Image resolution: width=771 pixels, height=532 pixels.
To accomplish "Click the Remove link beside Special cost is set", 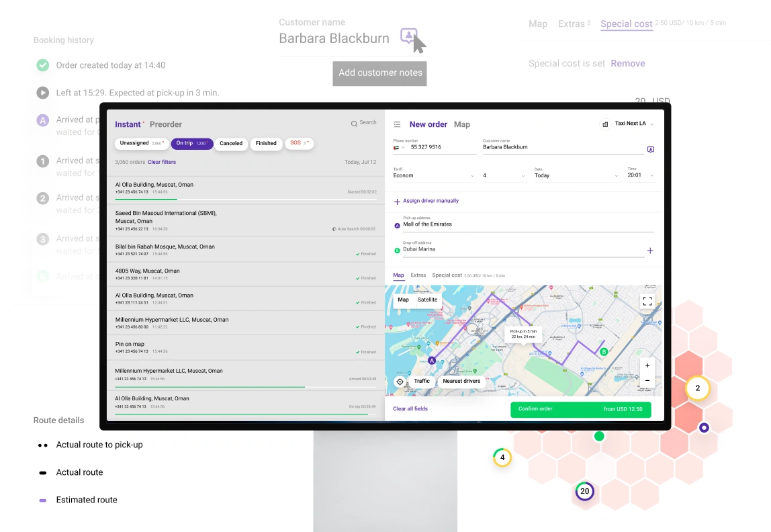I will point(628,63).
